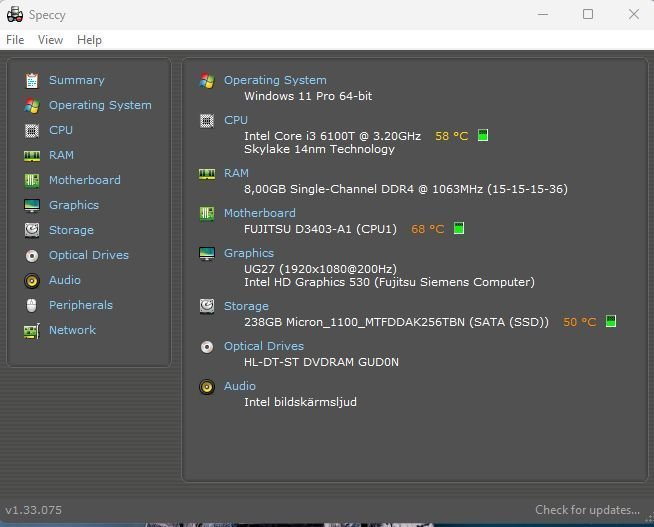Click the Audio speaker icon in sidebar
The width and height of the screenshot is (654, 527).
click(x=32, y=280)
